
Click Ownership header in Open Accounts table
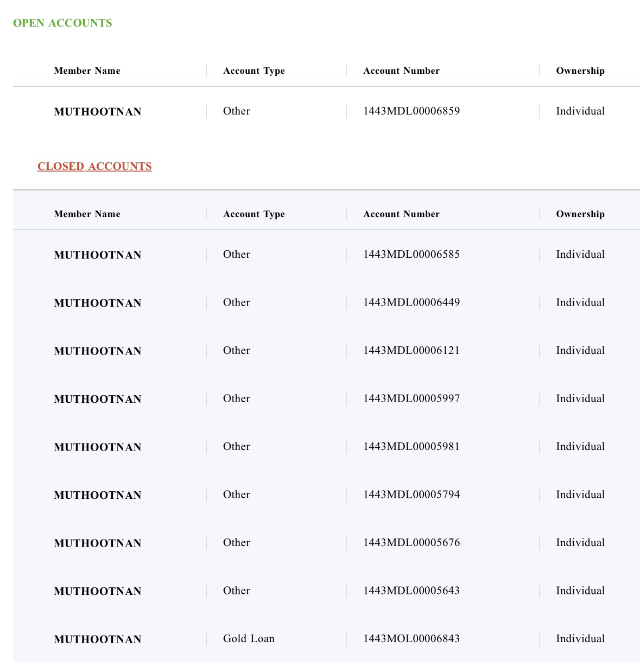(x=580, y=71)
